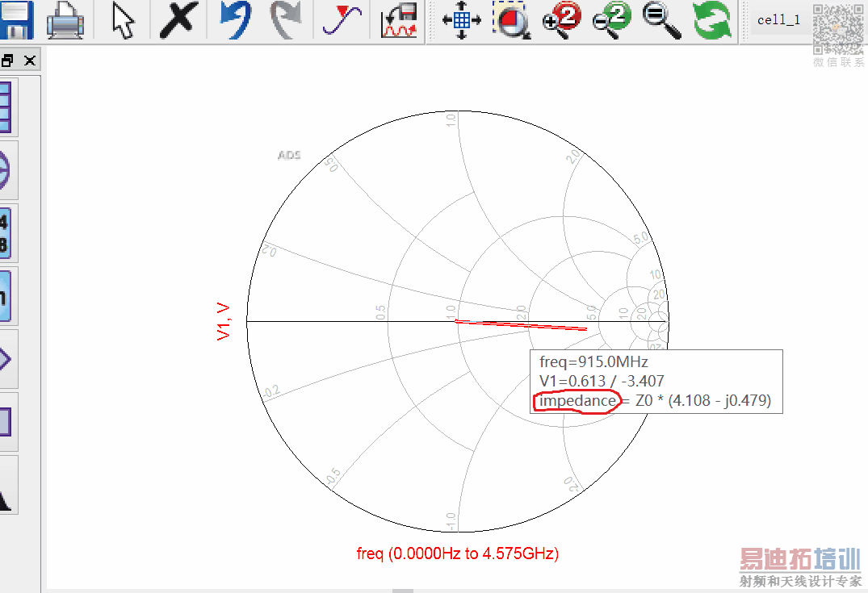The width and height of the screenshot is (868, 593).
Task: Click the cell_1 page name field
Action: pyautogui.click(x=778, y=20)
